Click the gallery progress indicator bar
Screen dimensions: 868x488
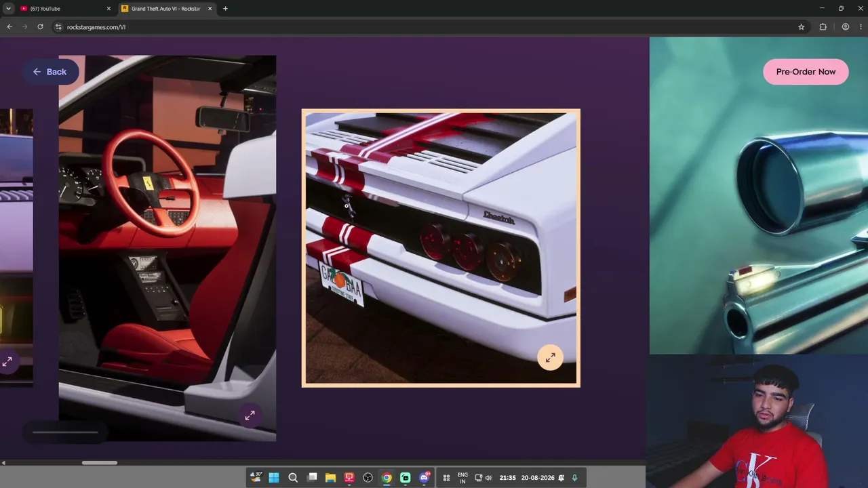(x=65, y=432)
